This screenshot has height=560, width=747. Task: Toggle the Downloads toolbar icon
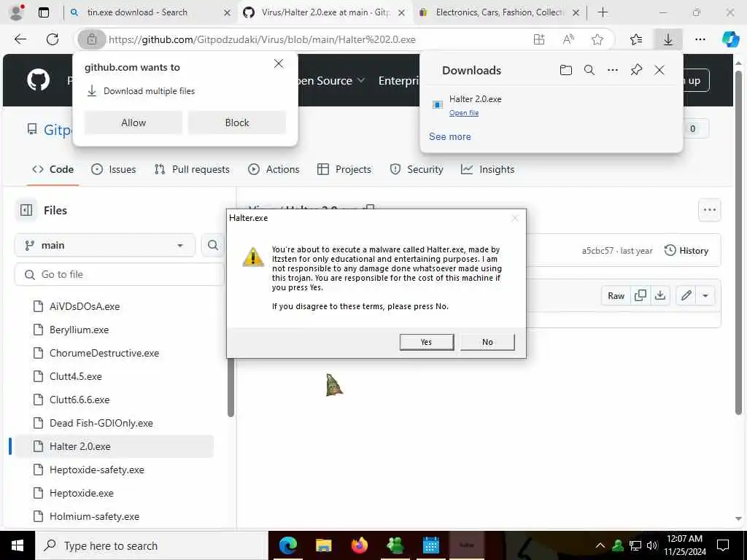pos(668,39)
